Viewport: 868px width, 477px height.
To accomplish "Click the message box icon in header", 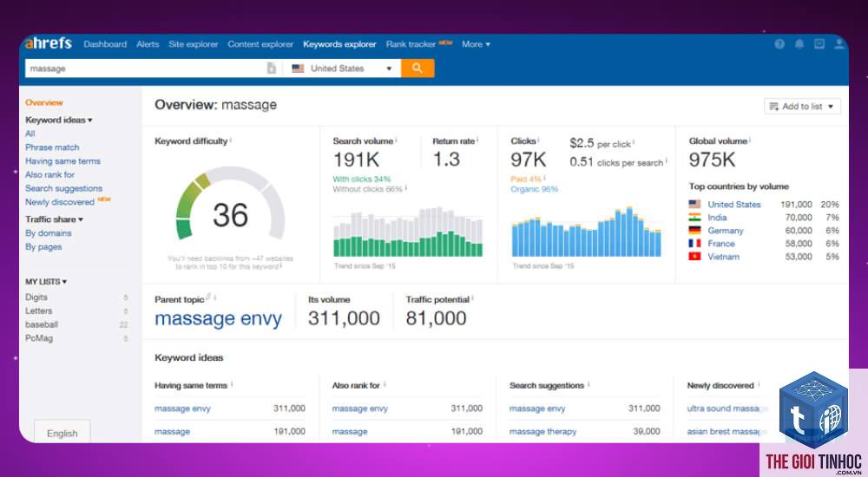I will [819, 44].
